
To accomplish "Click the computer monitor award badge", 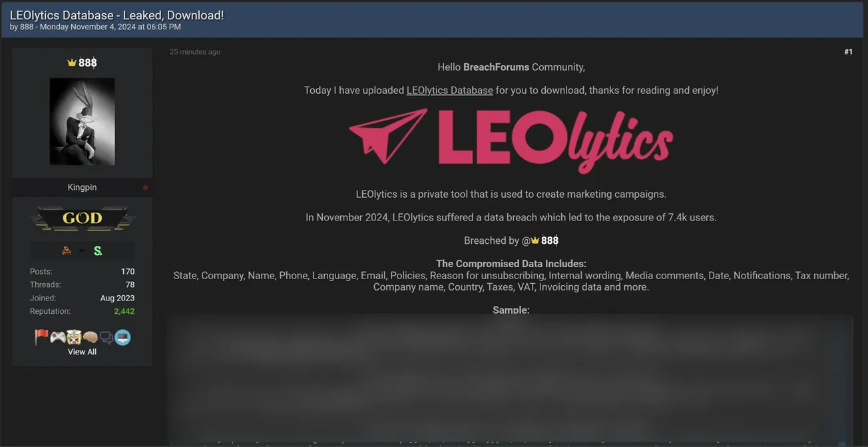I will coord(122,338).
